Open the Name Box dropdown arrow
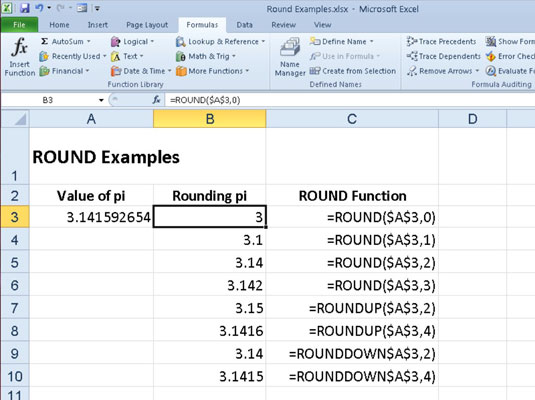Image resolution: width=535 pixels, height=400 pixels. (101, 100)
